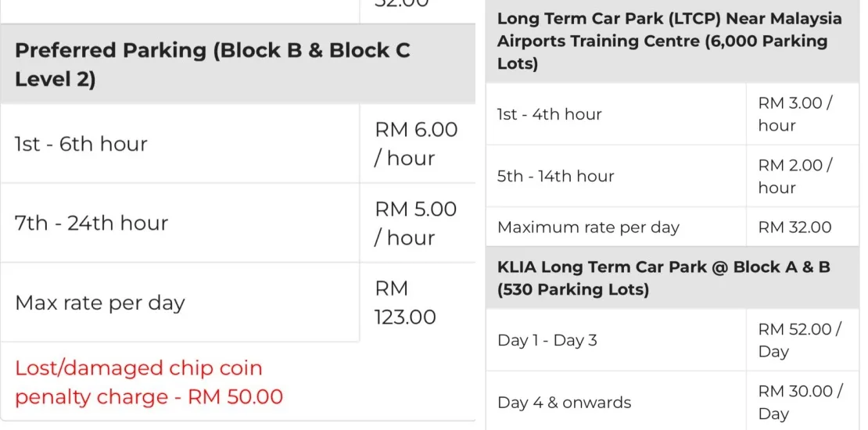Image resolution: width=868 pixels, height=430 pixels.
Task: Click the RM 52.00 / Day rate
Action: [x=799, y=340]
